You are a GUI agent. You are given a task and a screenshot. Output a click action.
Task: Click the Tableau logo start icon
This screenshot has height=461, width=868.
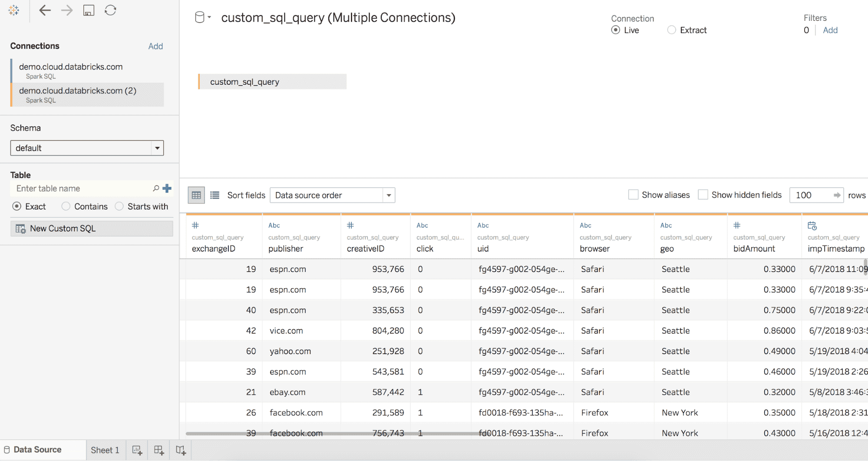click(x=14, y=10)
